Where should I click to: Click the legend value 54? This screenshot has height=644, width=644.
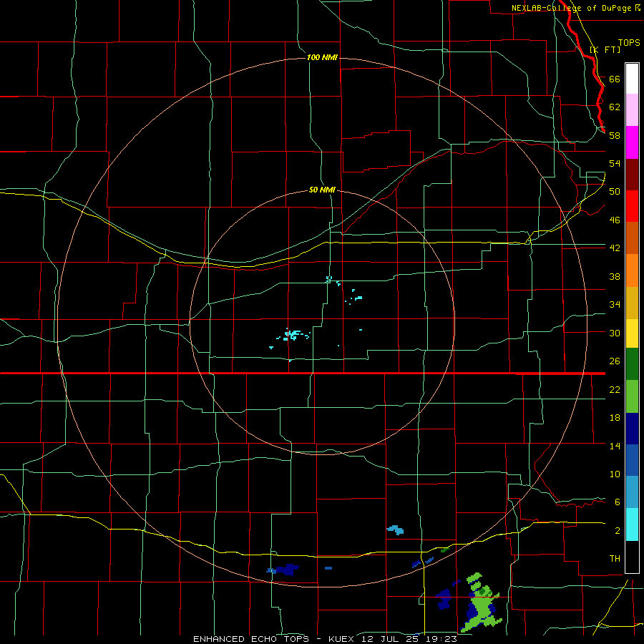pos(615,163)
